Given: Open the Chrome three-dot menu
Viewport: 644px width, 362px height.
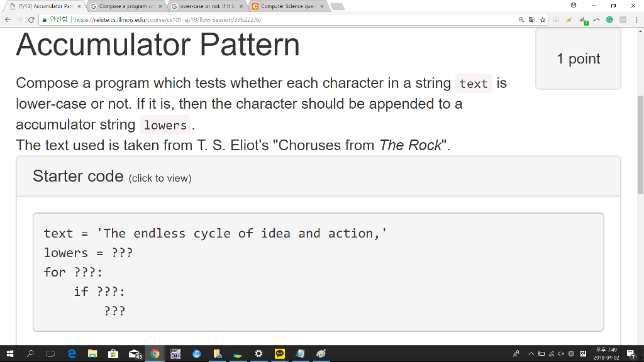Looking at the screenshot, I should pyautogui.click(x=636, y=19).
